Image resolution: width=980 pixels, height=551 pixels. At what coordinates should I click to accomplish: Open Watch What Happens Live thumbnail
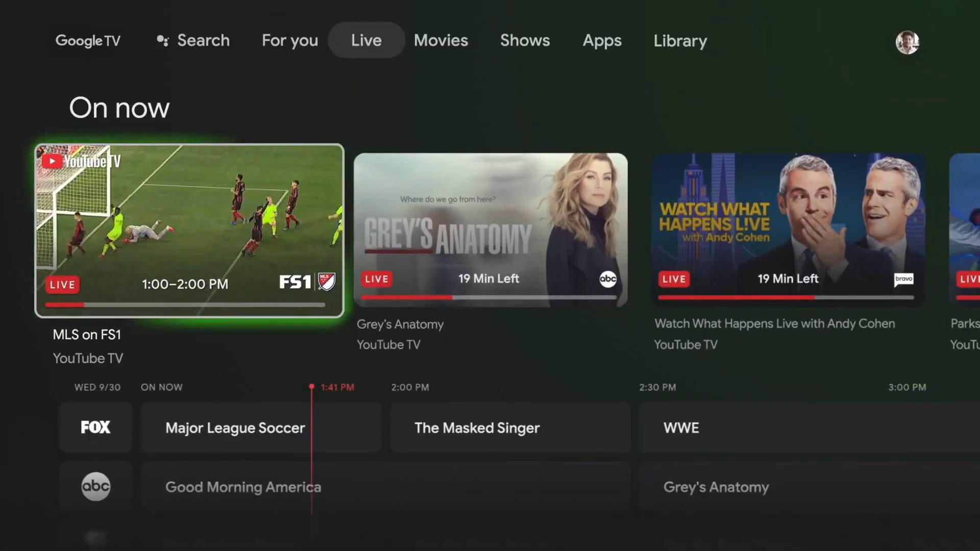(x=788, y=230)
